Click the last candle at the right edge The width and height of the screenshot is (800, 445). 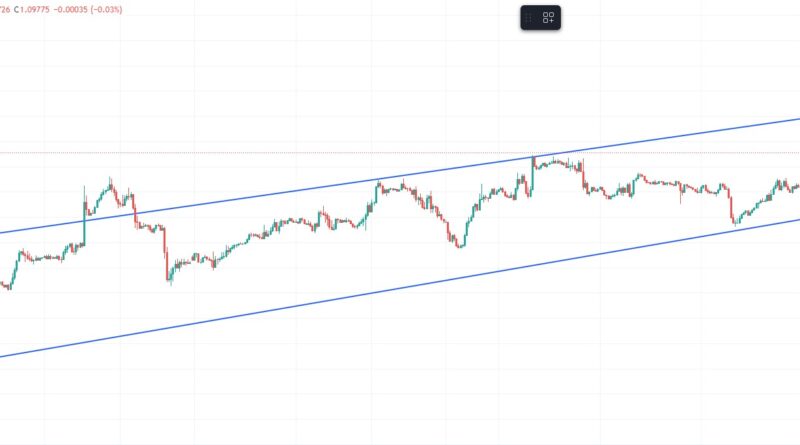point(796,187)
